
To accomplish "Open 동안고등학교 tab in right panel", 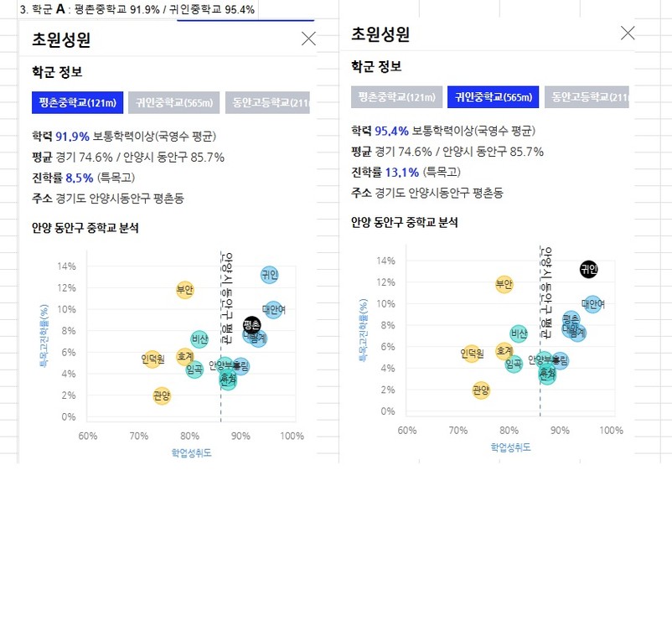I will [587, 97].
